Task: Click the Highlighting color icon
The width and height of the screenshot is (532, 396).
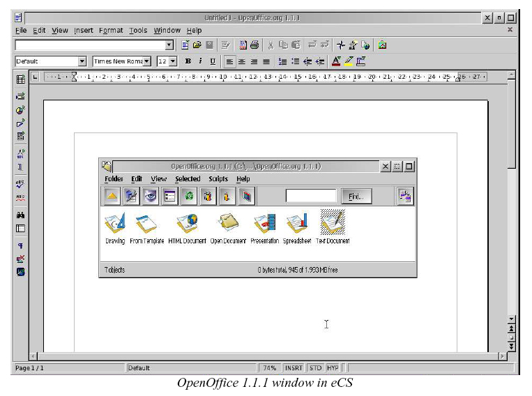Action: (x=349, y=61)
